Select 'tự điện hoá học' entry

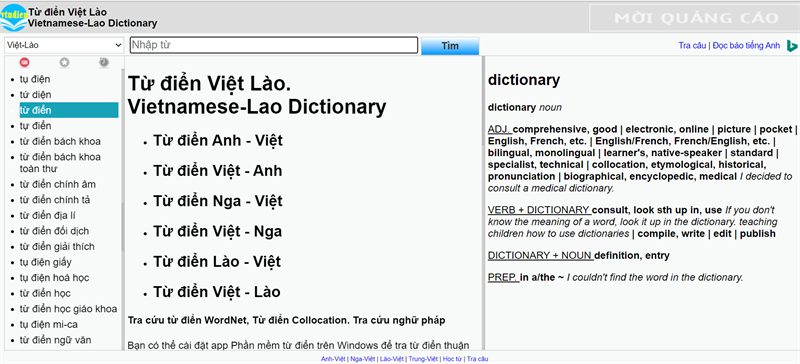tap(55, 278)
